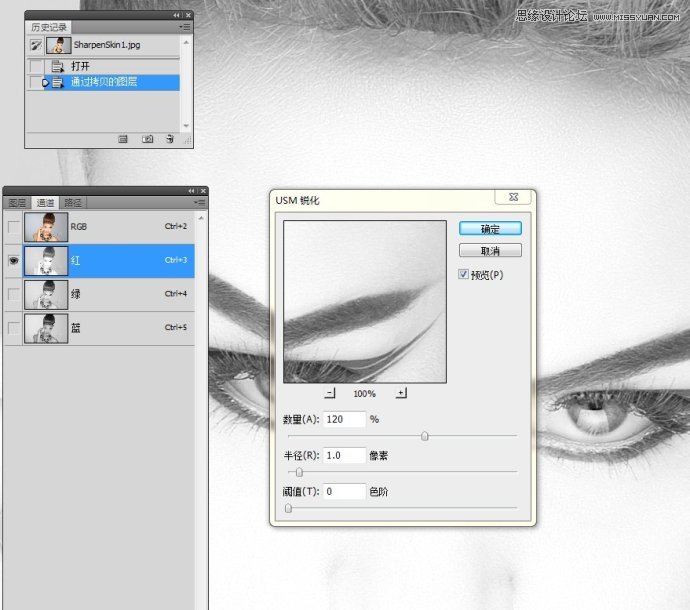Switch to the 通道 tab
690x610 pixels.
pos(45,202)
